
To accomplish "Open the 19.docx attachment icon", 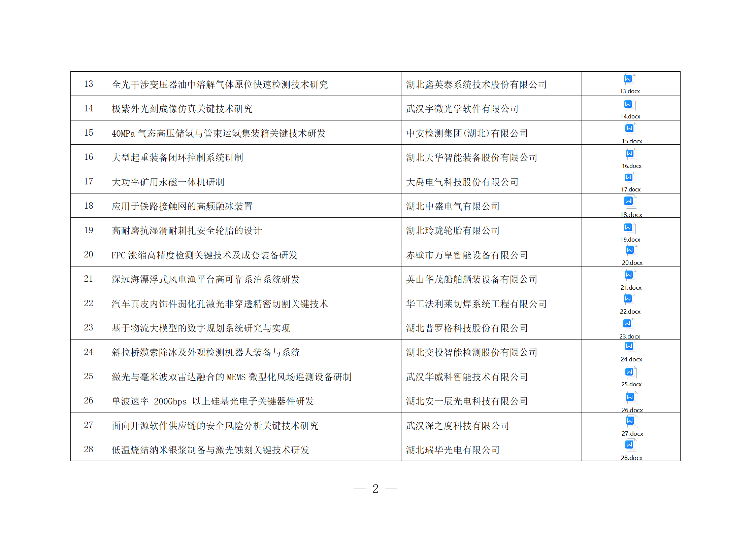I will tap(629, 232).
